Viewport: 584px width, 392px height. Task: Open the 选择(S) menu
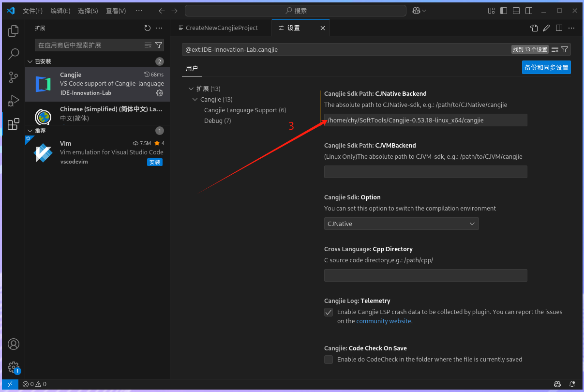coord(88,11)
